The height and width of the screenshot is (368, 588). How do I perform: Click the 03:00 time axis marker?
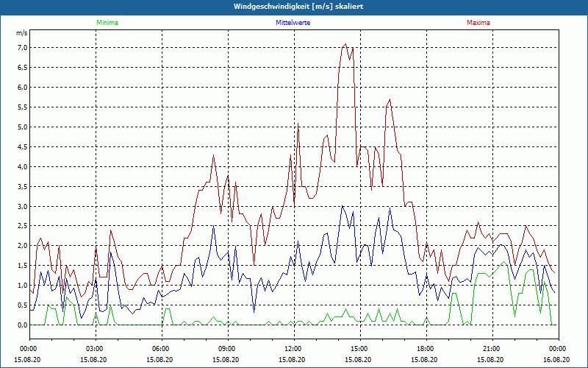(x=95, y=349)
